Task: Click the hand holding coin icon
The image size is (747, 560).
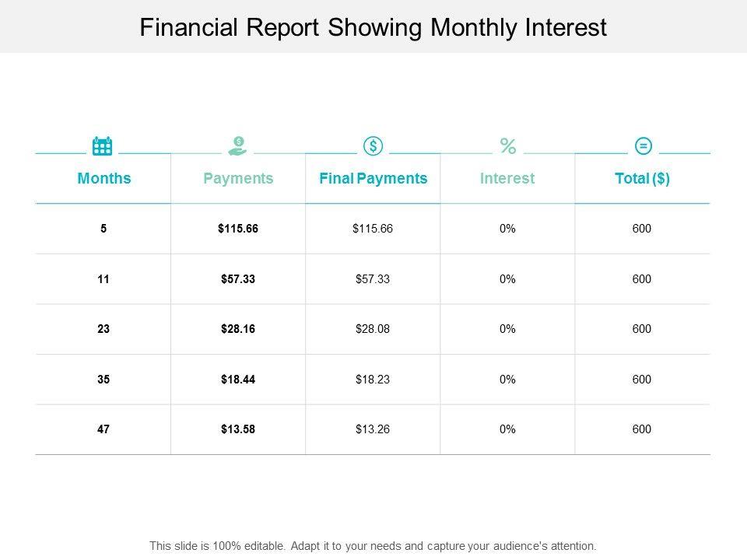Action: (238, 145)
